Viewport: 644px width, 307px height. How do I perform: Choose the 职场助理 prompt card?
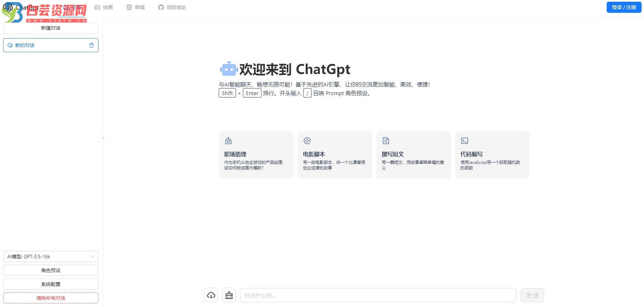click(256, 155)
